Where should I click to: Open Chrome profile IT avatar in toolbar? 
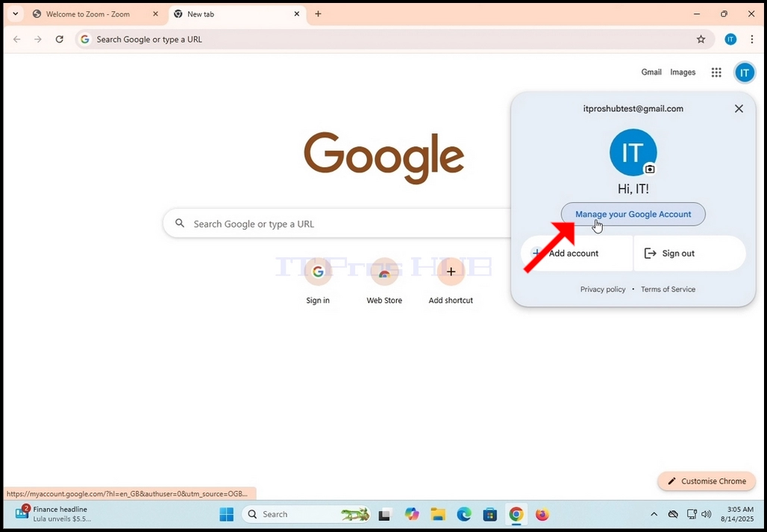pos(730,39)
